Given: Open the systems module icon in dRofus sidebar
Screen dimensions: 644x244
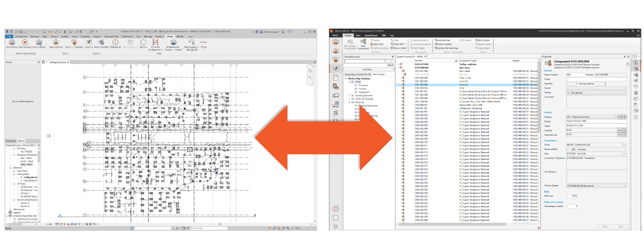Looking at the screenshot, I should (x=336, y=69).
